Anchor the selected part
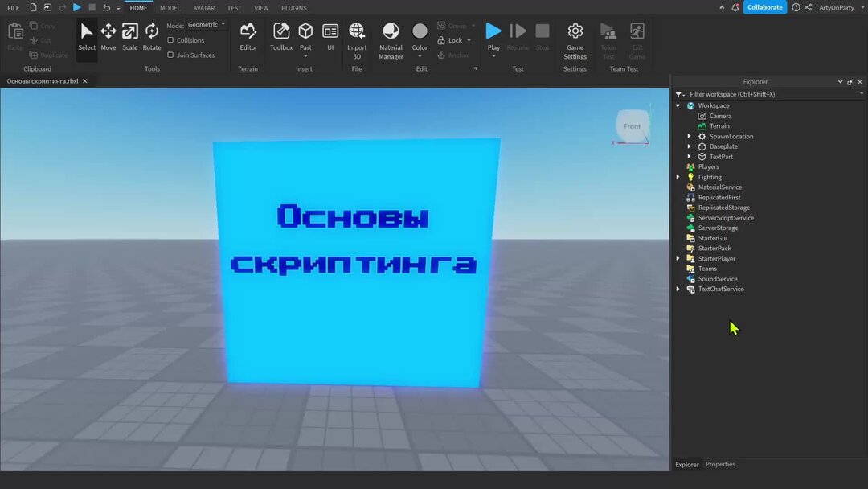The height and width of the screenshot is (489, 868). 456,55
